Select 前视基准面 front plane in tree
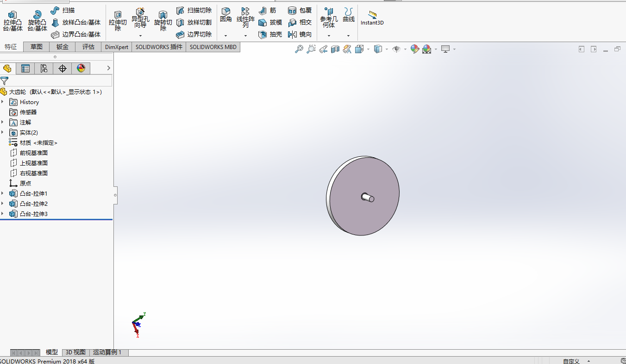Image resolution: width=626 pixels, height=364 pixels. pyautogui.click(x=29, y=153)
